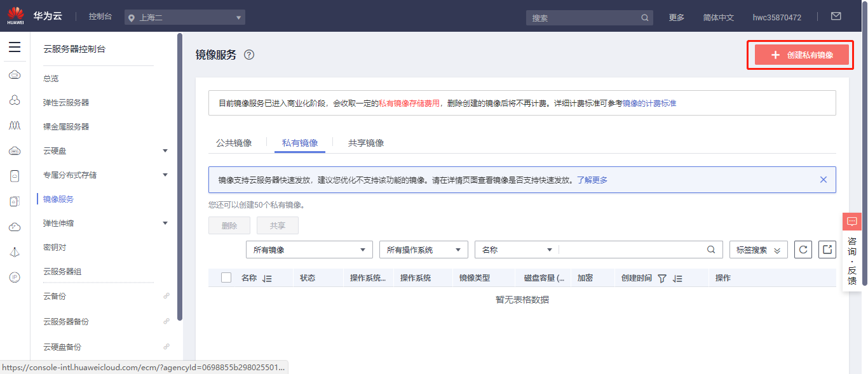Open the funnel filter on 创建时间 column
The image size is (868, 374).
[662, 278]
